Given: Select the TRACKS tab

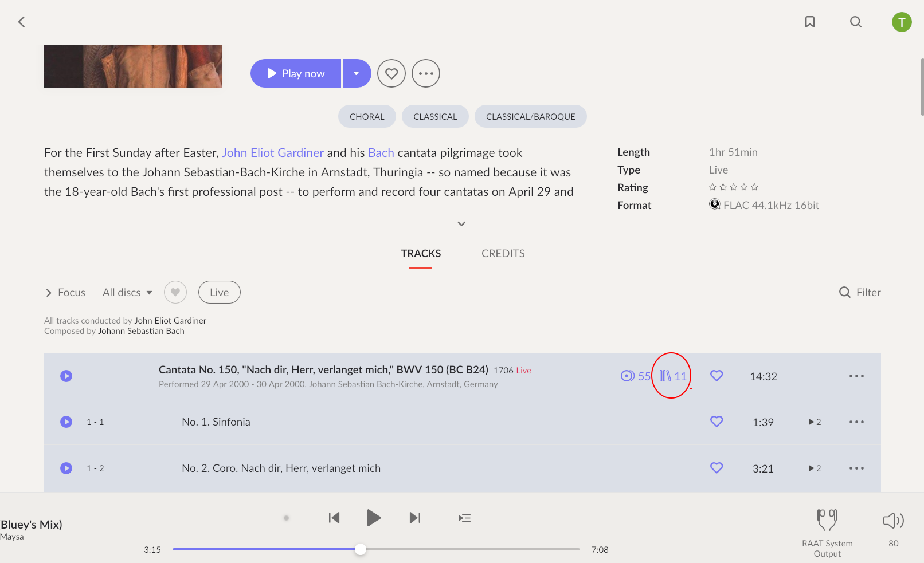Looking at the screenshot, I should (421, 253).
